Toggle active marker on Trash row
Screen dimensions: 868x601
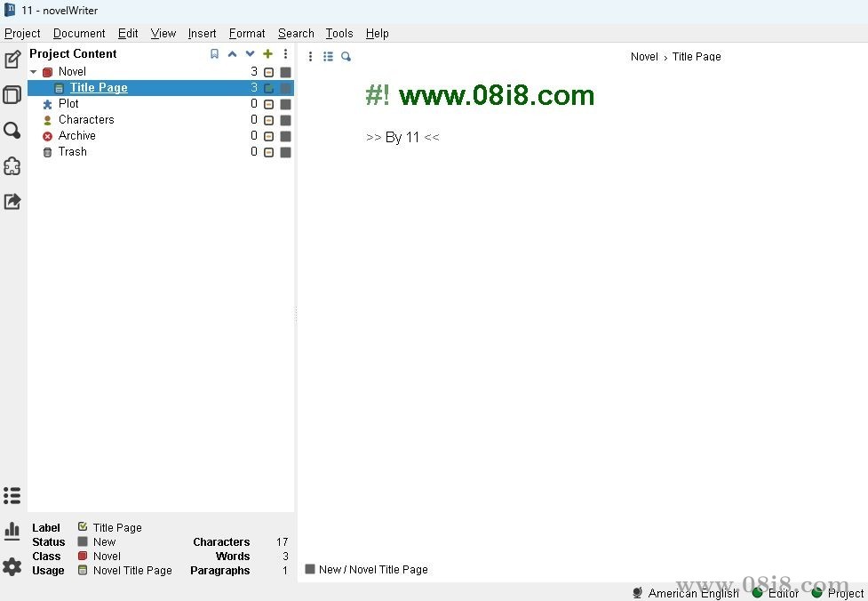tap(268, 152)
